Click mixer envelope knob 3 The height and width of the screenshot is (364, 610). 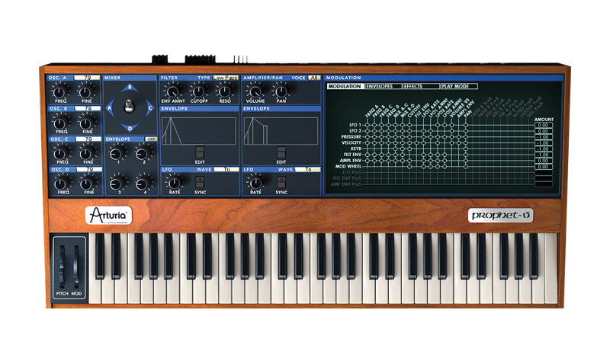point(117,184)
